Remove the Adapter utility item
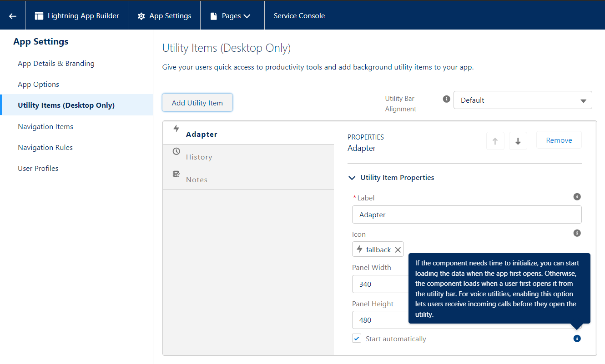The image size is (605, 364). (559, 140)
